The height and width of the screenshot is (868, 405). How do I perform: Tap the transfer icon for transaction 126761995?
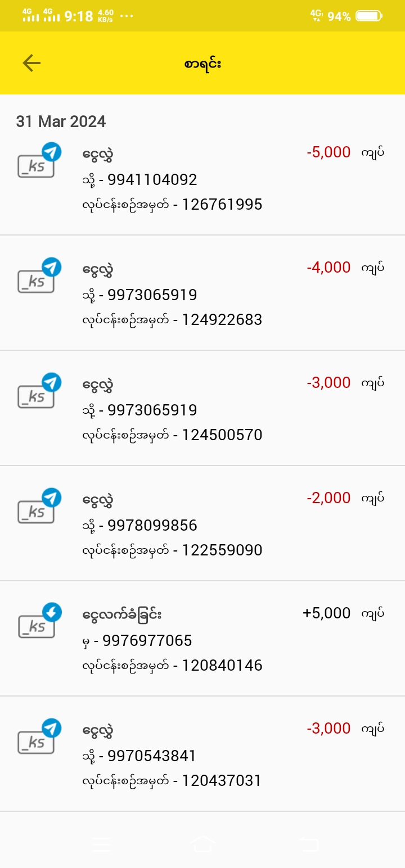38,161
